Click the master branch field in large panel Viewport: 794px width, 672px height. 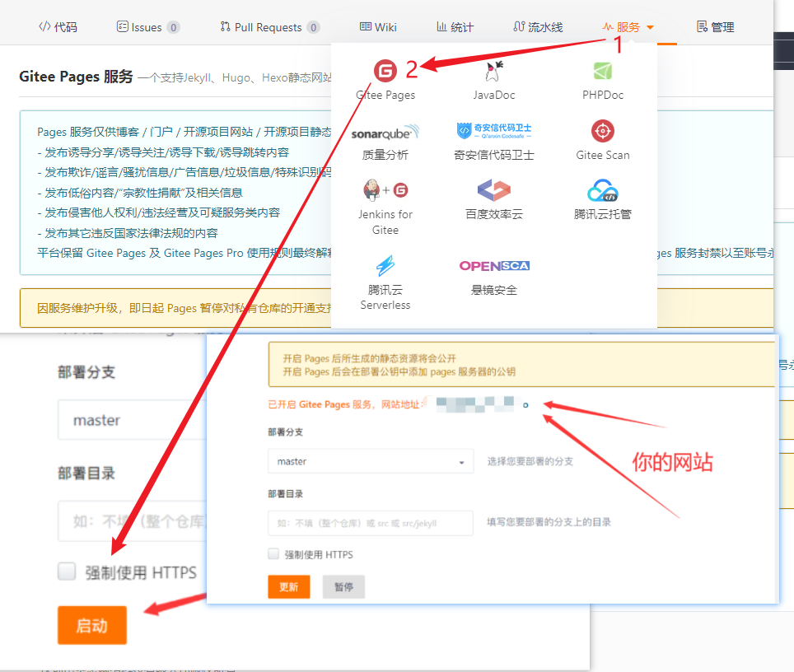click(x=133, y=420)
